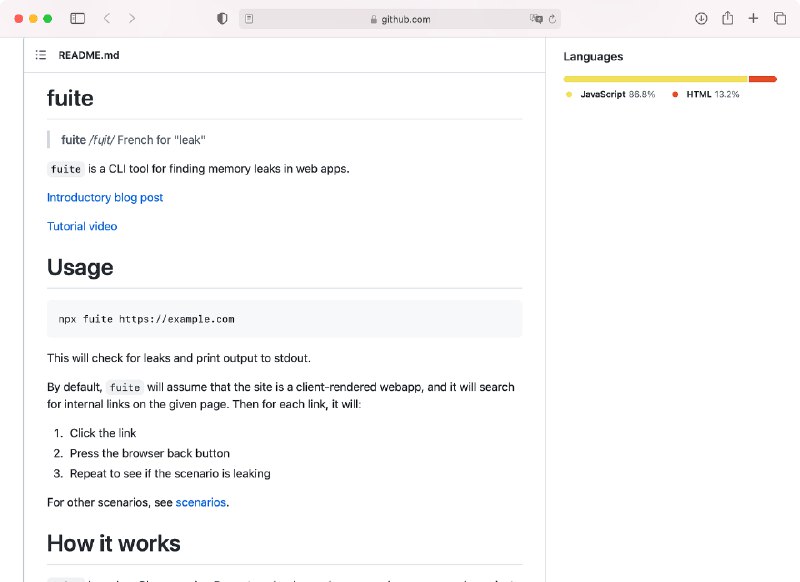Click 'Press the browser back button' list item
Viewport: 800px width, 582px height.
pos(149,453)
